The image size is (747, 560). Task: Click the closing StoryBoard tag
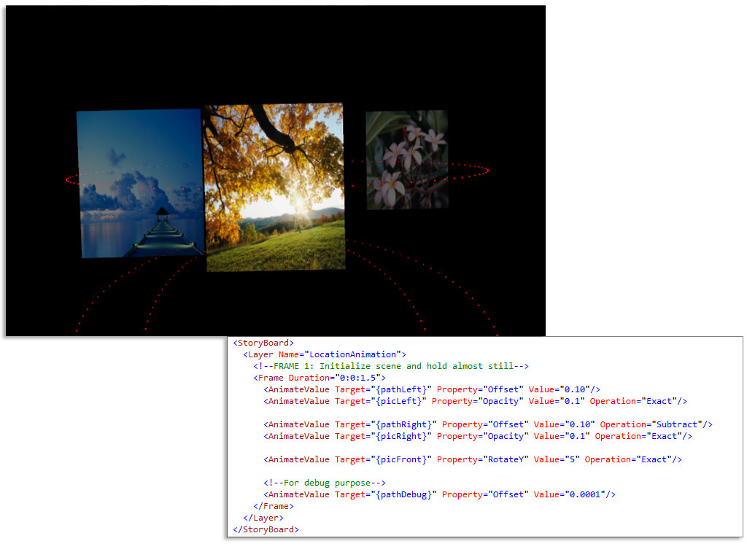(x=266, y=529)
